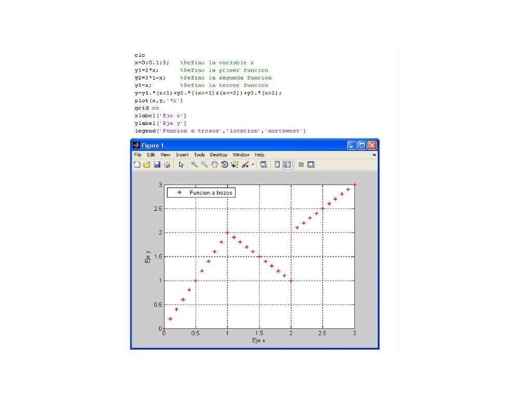Maximize the Figure 1 window

(x=362, y=145)
